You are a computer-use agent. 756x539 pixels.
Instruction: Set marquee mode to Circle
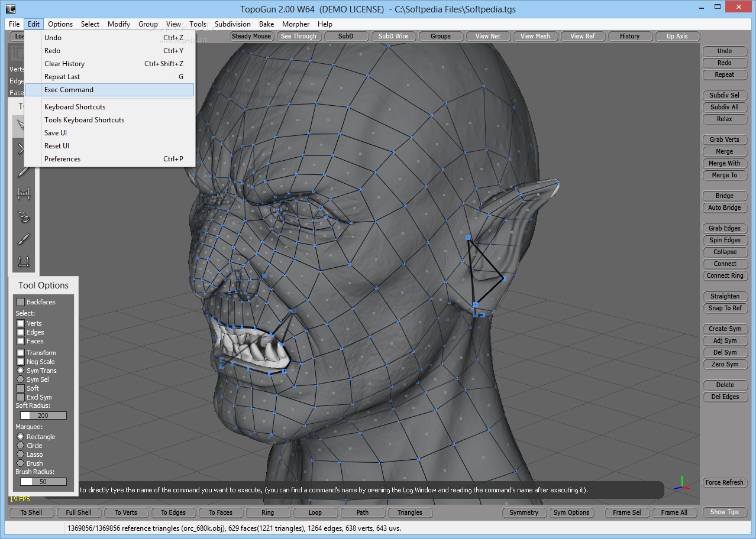click(21, 446)
